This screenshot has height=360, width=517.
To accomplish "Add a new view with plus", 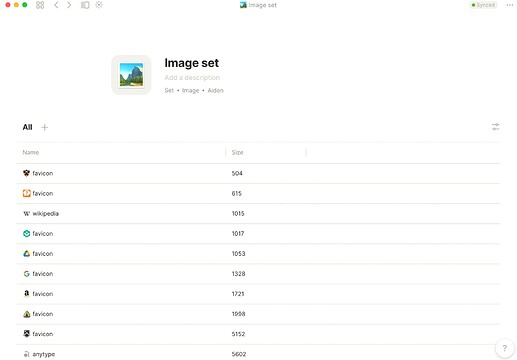I will 44,127.
